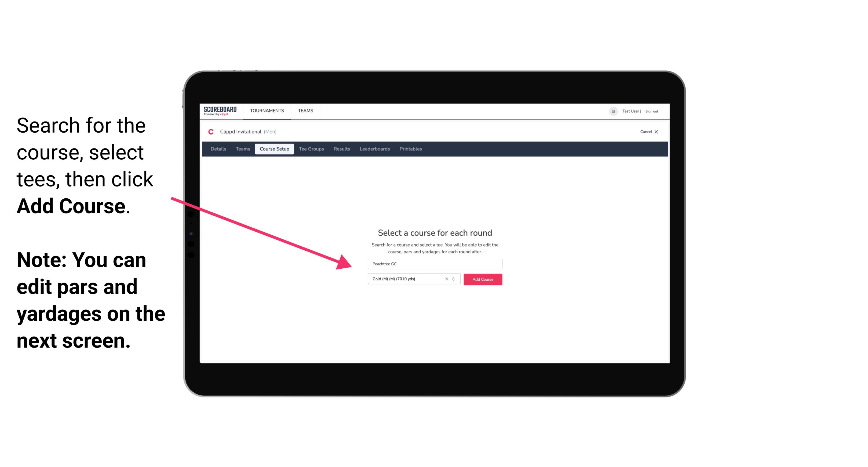Viewport: 868px width, 467px height.
Task: Click the Teams navigation icon
Action: pyautogui.click(x=305, y=110)
